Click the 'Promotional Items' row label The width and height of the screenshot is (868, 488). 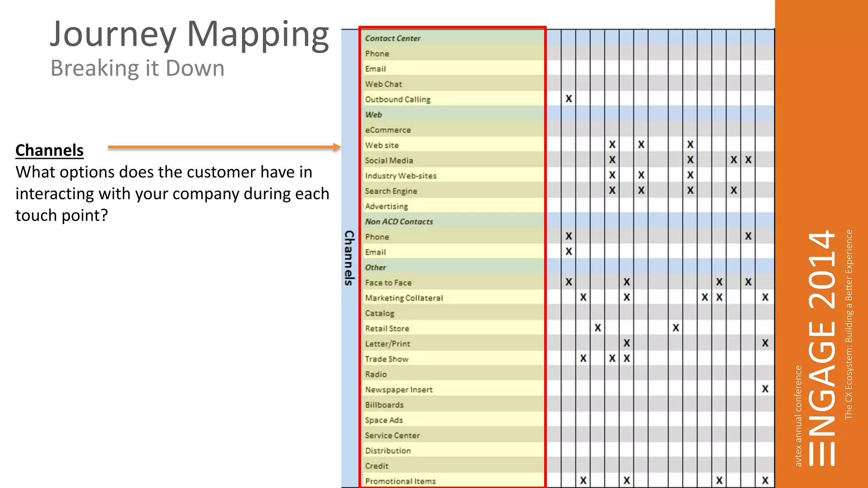[401, 481]
